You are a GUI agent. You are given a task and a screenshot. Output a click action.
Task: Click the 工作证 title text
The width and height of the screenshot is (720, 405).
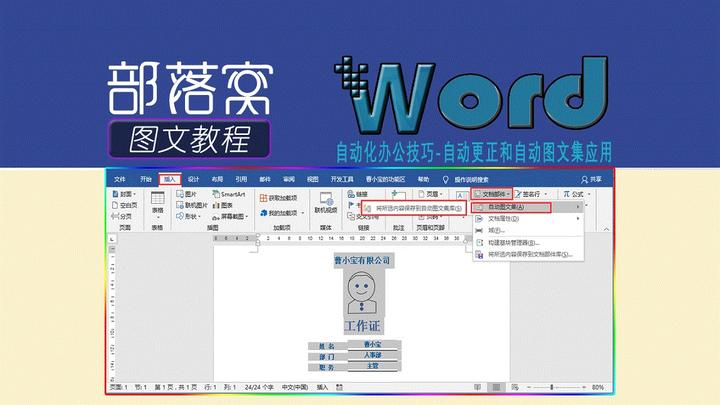click(x=362, y=326)
